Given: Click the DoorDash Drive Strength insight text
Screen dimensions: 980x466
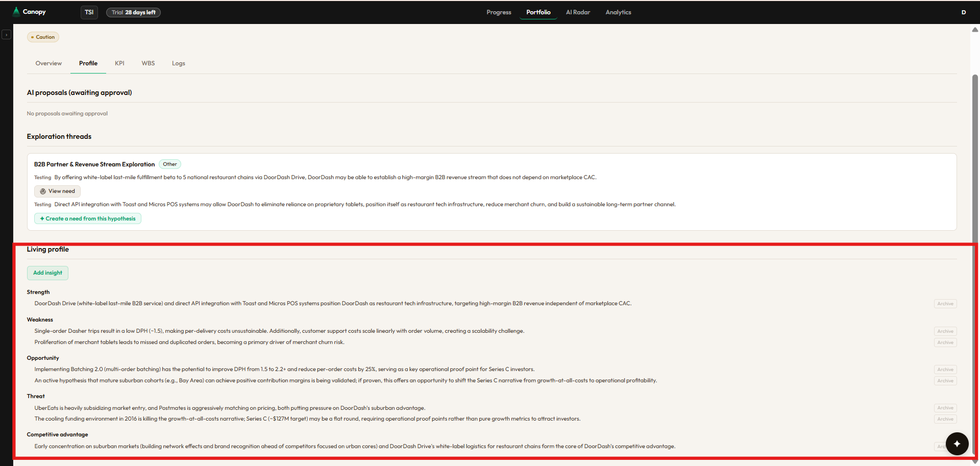Looking at the screenshot, I should pyautogui.click(x=333, y=303).
